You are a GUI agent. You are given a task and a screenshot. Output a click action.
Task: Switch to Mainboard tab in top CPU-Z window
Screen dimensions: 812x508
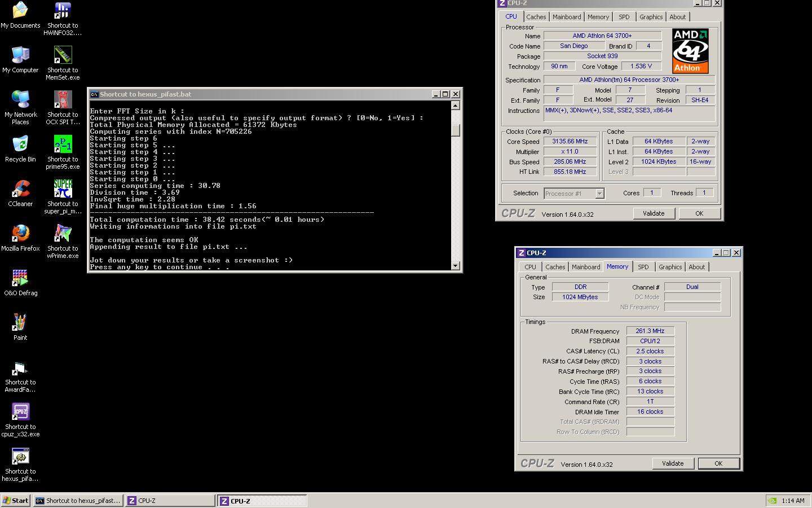pyautogui.click(x=567, y=17)
